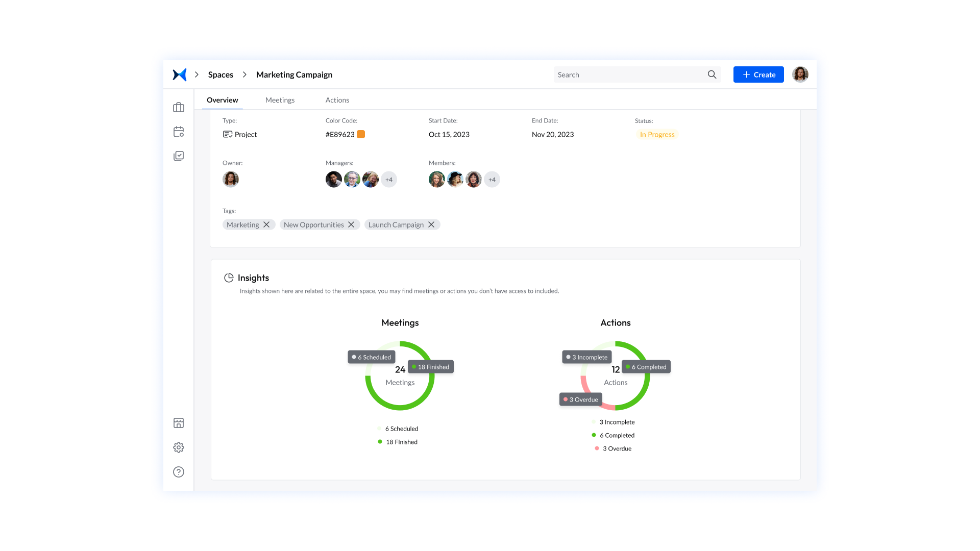Click the integrations icon near sidebar bottom

tap(178, 422)
